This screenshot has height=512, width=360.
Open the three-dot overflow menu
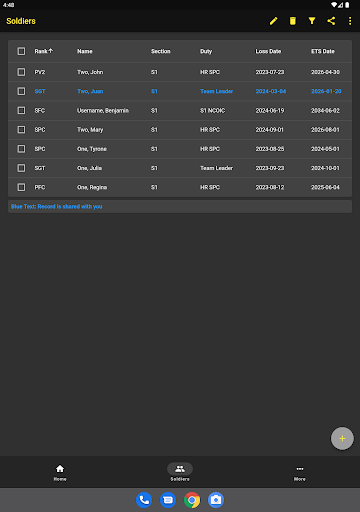tap(350, 21)
